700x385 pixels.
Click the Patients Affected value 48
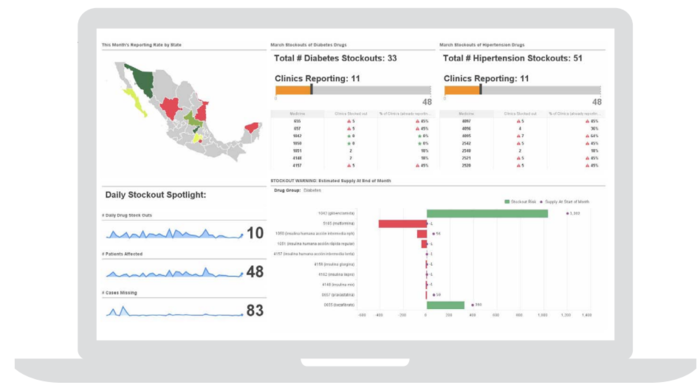click(255, 272)
